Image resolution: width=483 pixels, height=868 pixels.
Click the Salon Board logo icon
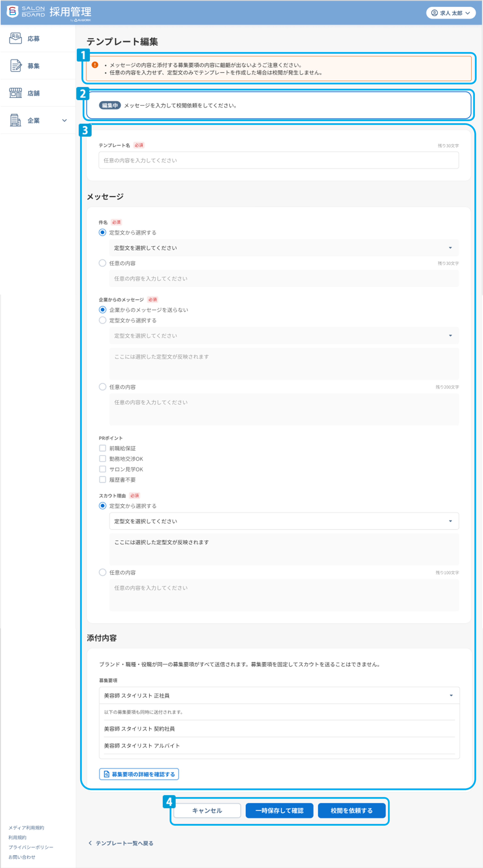(12, 12)
